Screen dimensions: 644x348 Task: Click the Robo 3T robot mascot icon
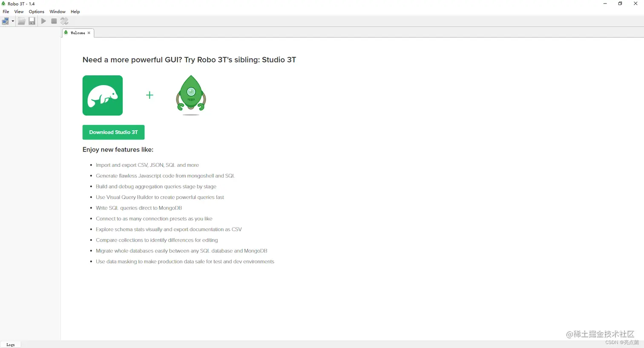[191, 94]
